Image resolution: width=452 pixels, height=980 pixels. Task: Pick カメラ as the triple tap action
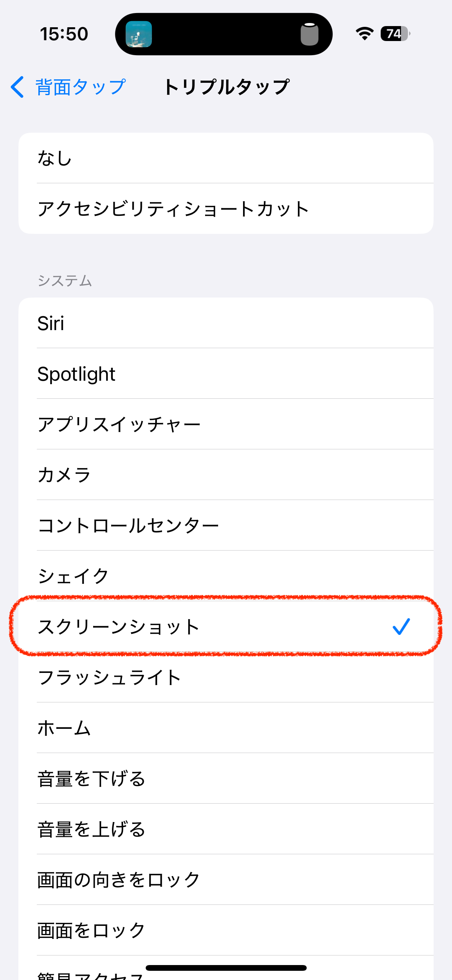[x=226, y=475]
